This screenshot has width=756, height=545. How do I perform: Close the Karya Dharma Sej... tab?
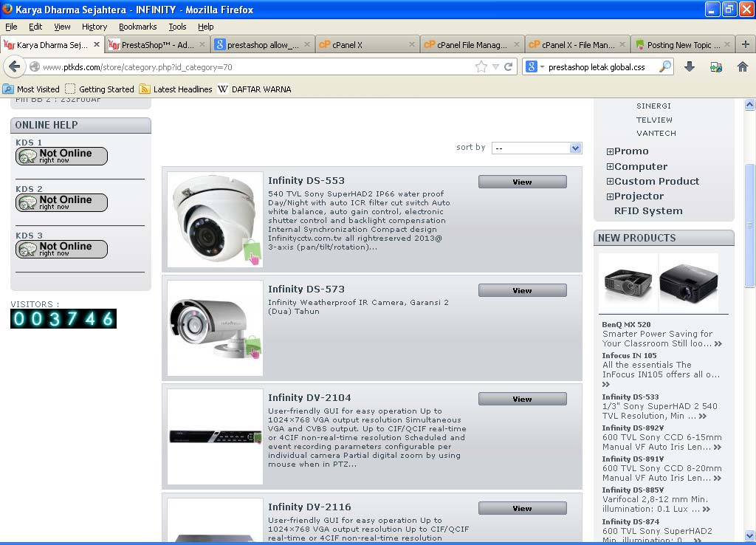click(97, 44)
